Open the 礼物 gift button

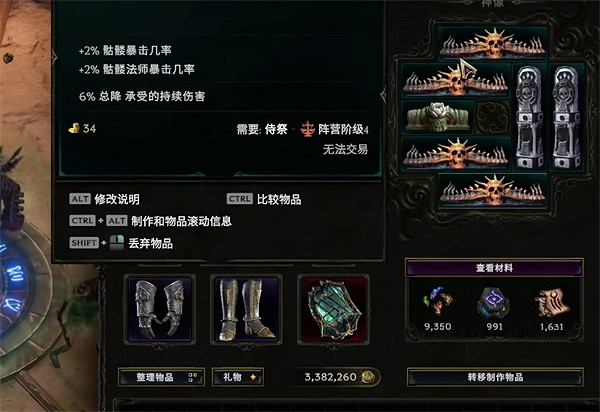[238, 377]
